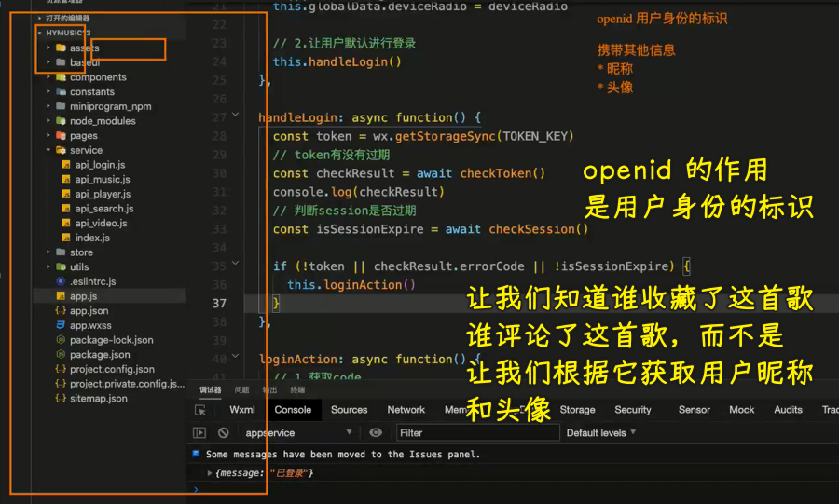Click the miniprogram_npm folder icon

(61, 106)
